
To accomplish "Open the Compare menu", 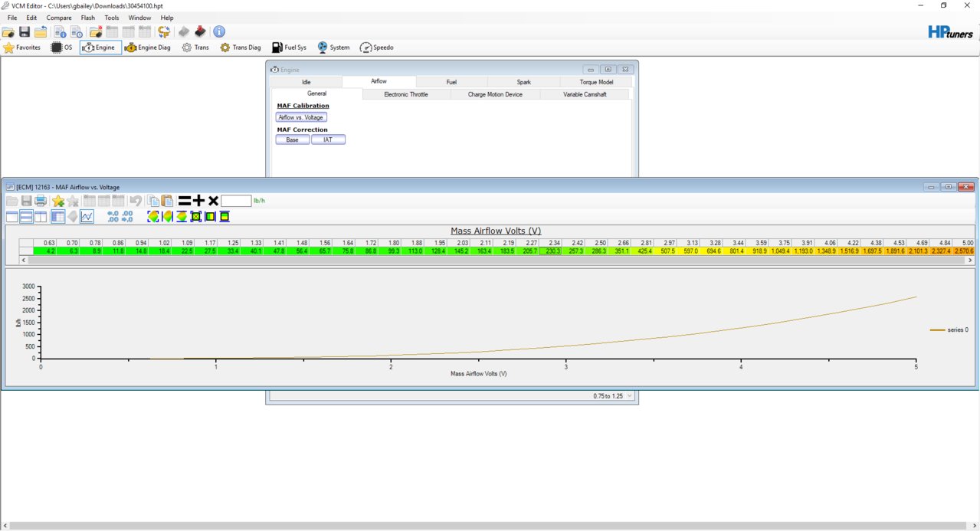I will tap(59, 18).
